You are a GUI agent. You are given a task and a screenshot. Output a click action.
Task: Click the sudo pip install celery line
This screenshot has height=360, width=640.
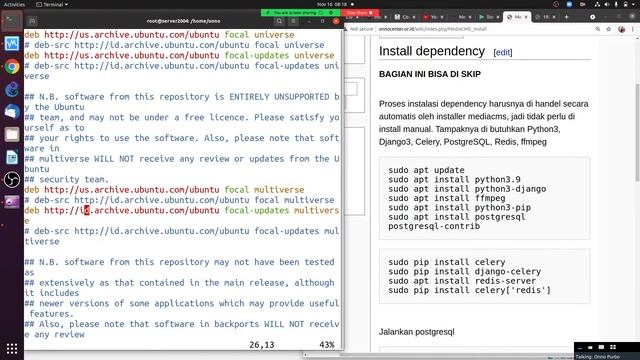[x=447, y=262]
